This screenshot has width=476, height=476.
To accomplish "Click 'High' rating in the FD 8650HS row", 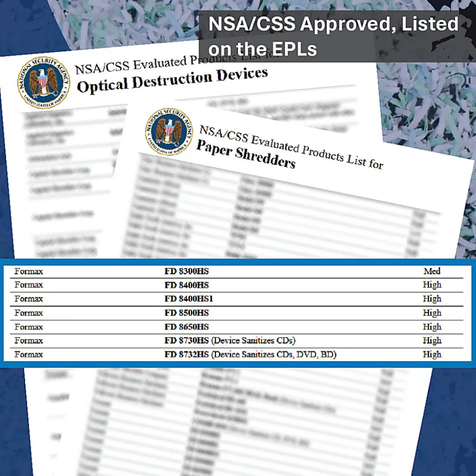I will 432,326.
